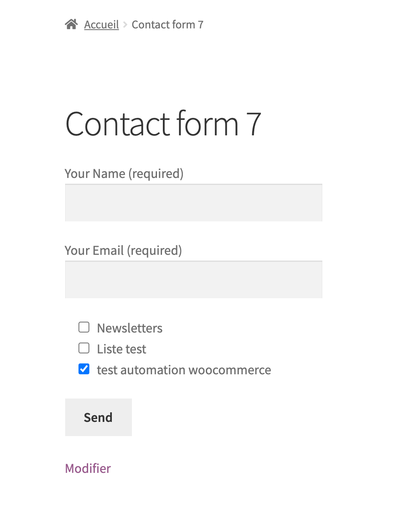Click the test automation woocommerce label
The width and height of the screenshot is (420, 523).
click(184, 370)
